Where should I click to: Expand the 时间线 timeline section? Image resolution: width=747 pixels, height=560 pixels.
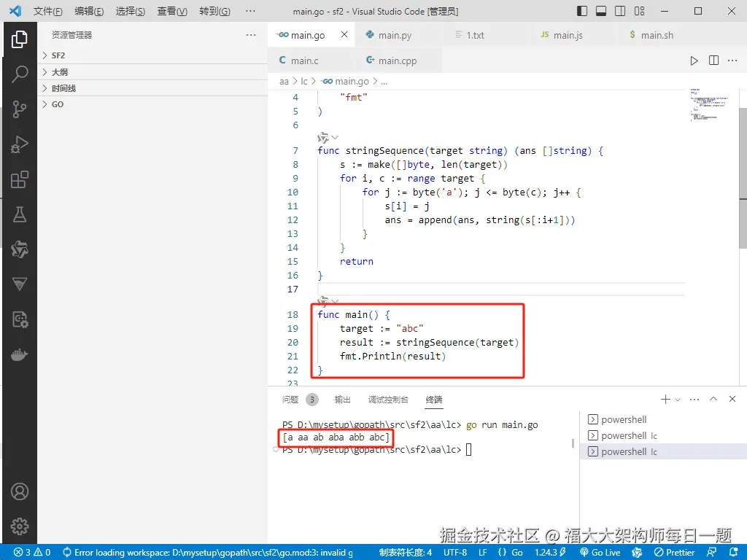[x=152, y=88]
